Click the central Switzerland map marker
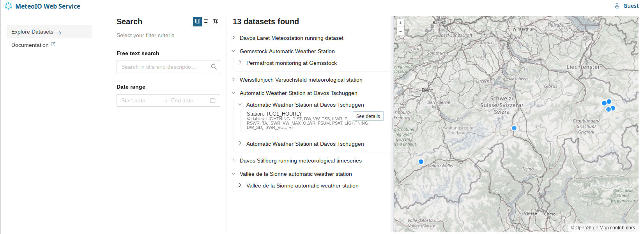Screen dimensions: 644x234 (514, 128)
